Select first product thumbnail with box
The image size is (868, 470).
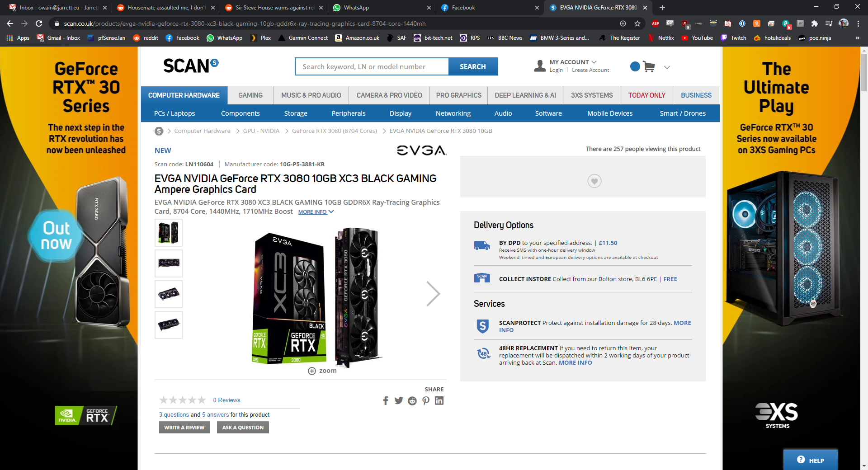point(169,233)
